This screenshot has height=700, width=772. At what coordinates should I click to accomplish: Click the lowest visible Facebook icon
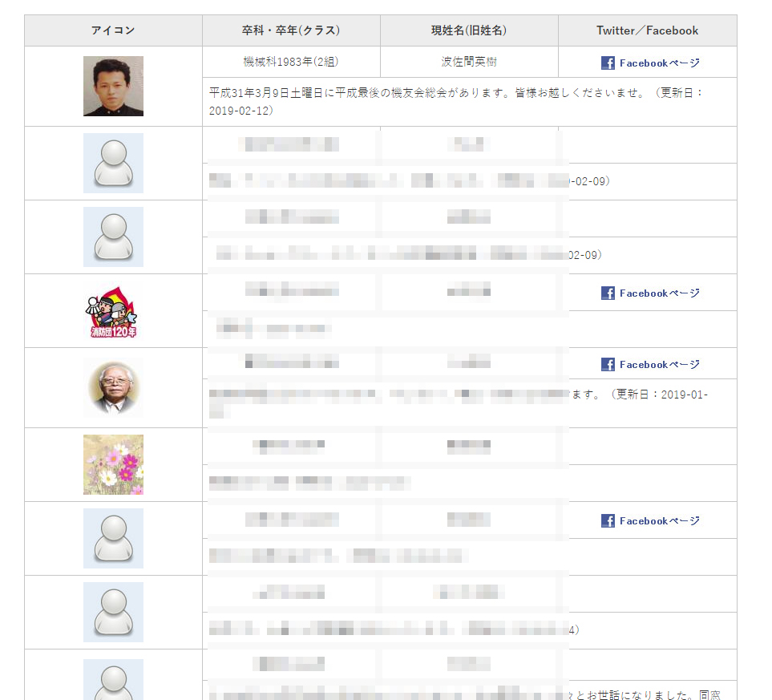coord(608,520)
